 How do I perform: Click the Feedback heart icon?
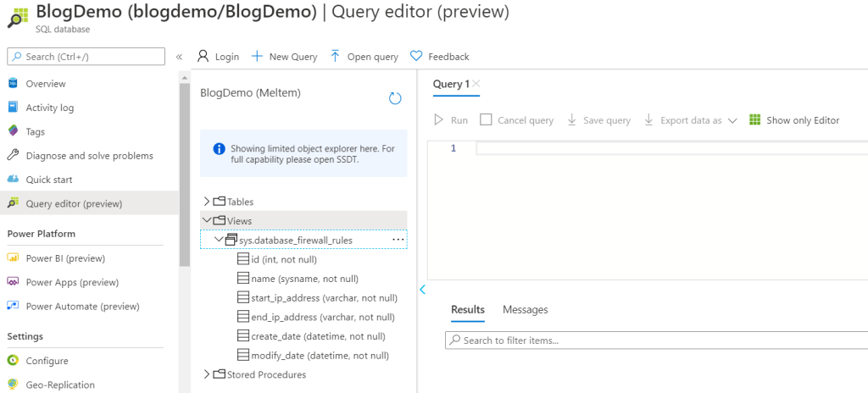coord(416,57)
